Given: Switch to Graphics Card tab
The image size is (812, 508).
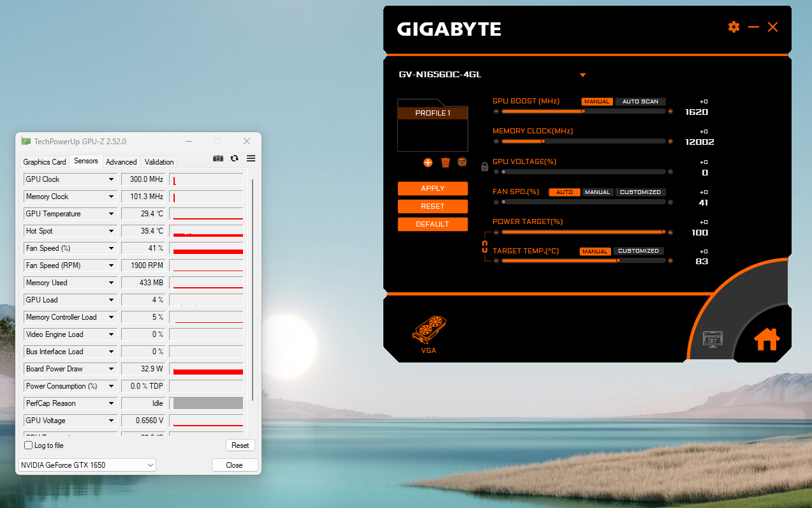Looking at the screenshot, I should (45, 162).
